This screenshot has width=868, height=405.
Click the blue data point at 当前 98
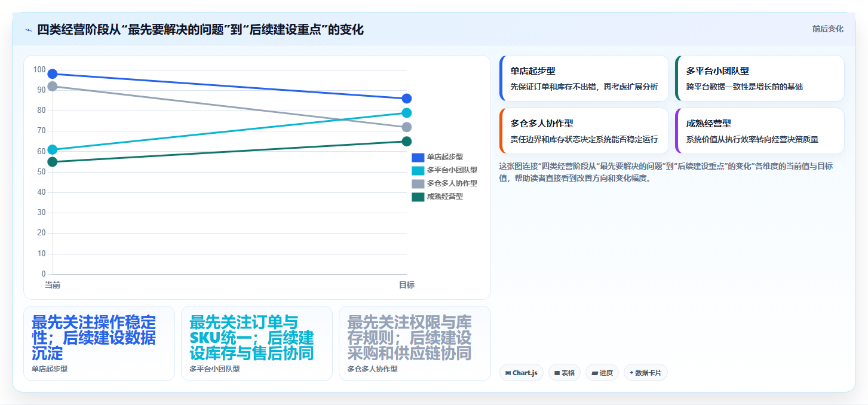tap(53, 74)
